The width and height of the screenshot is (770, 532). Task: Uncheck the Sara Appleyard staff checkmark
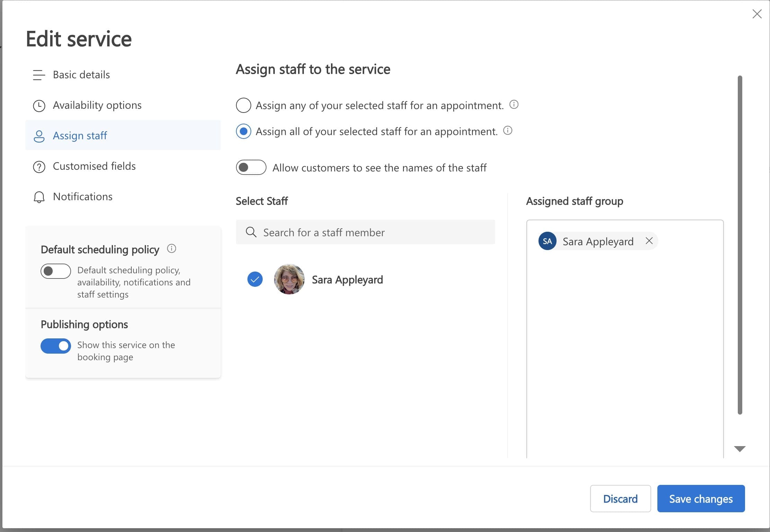pyautogui.click(x=255, y=279)
